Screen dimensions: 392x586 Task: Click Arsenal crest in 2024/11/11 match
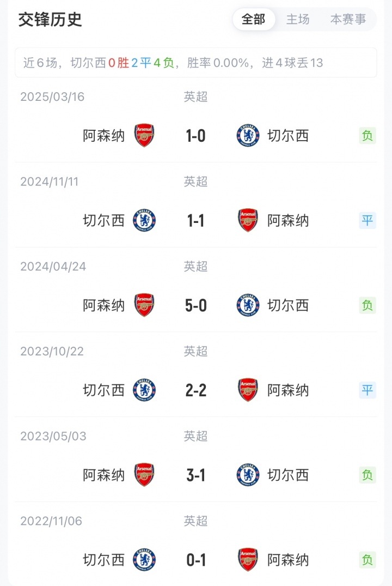pos(248,221)
